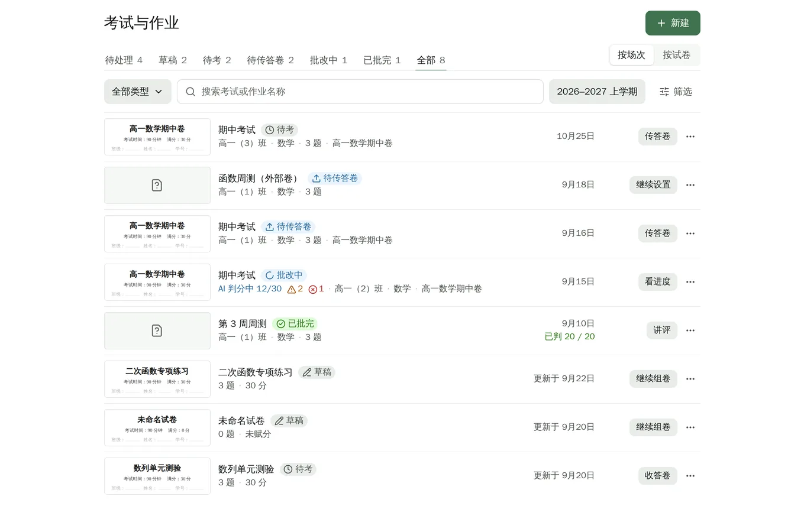Click 继续组卷 for 未命名试卷

coord(653,427)
